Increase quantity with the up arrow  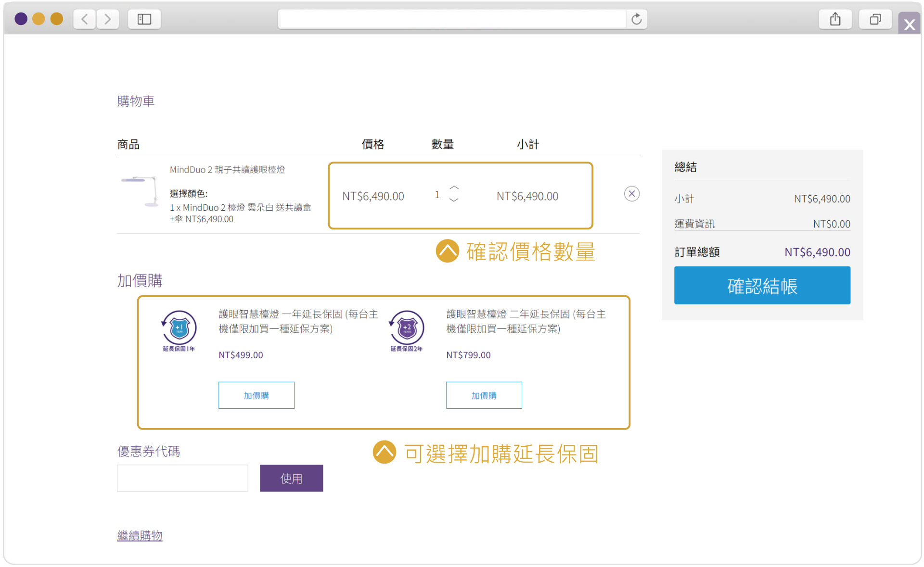point(454,188)
